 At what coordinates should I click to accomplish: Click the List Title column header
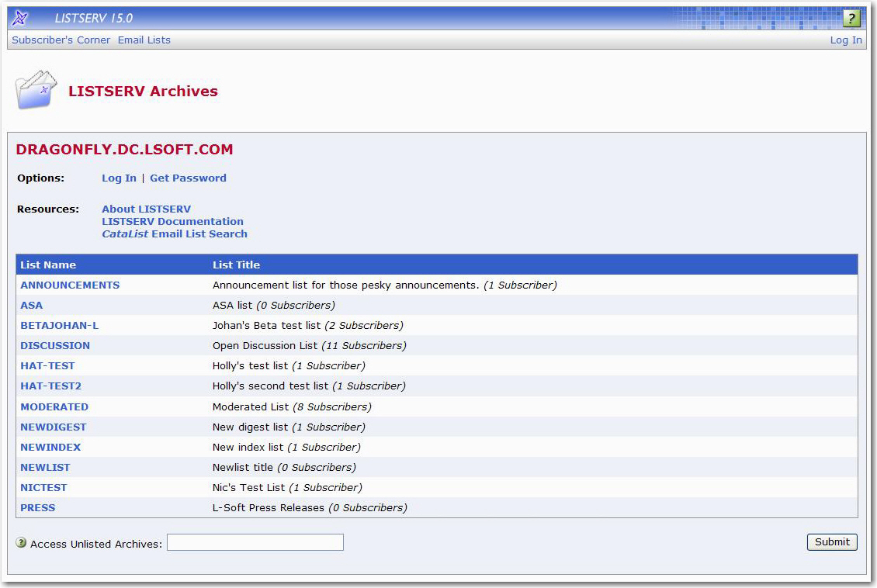click(x=236, y=265)
